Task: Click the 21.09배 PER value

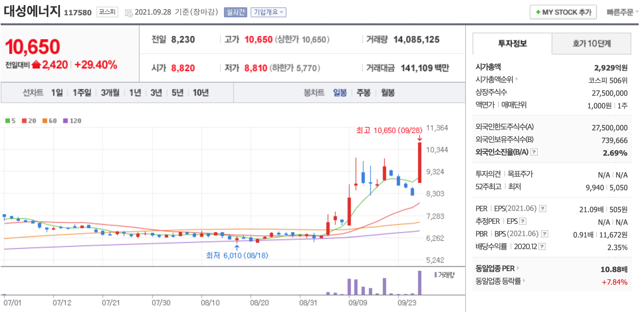Action: coord(591,210)
